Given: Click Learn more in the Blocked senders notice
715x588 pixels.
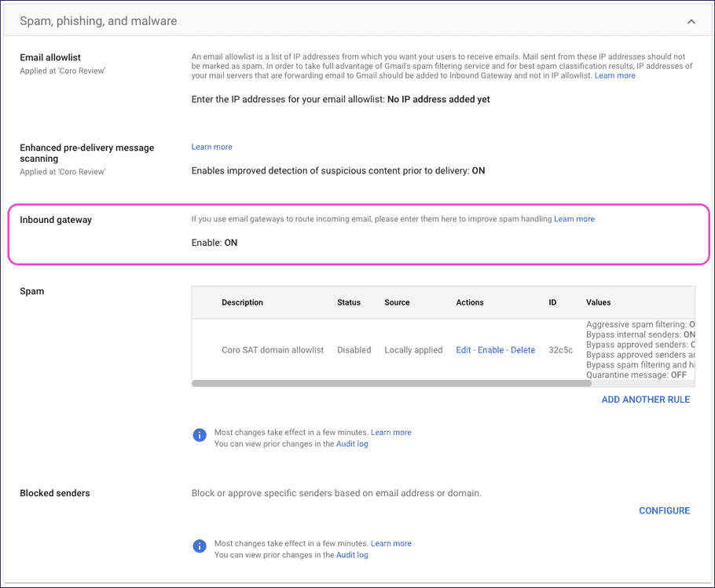Looking at the screenshot, I should click(391, 542).
